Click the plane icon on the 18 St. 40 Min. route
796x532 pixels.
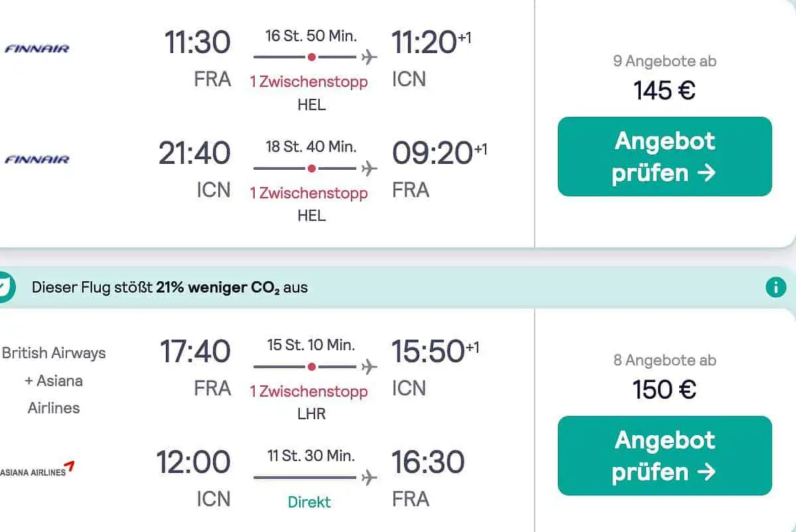pos(369,168)
